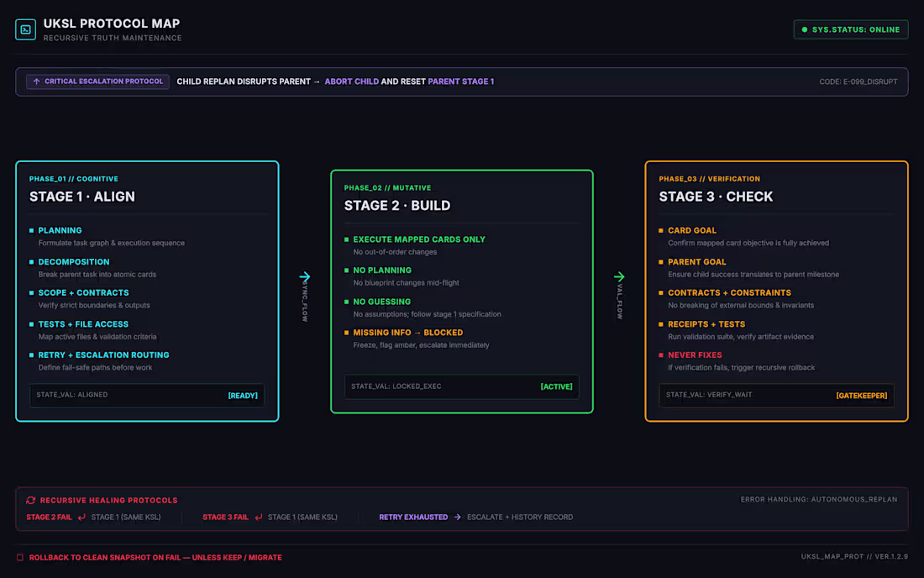924x578 pixels.
Task: Select the red Never Fixes bullet marker
Action: [x=660, y=355]
